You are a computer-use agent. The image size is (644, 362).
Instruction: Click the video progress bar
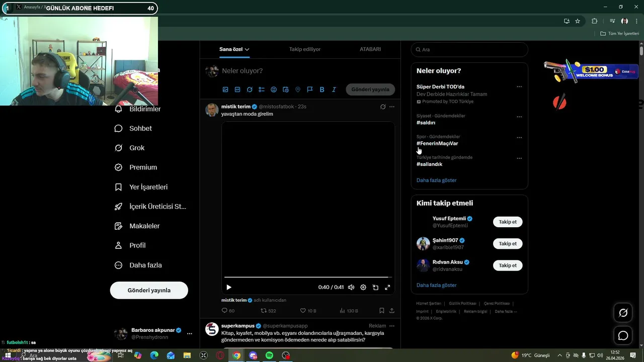coord(308,277)
